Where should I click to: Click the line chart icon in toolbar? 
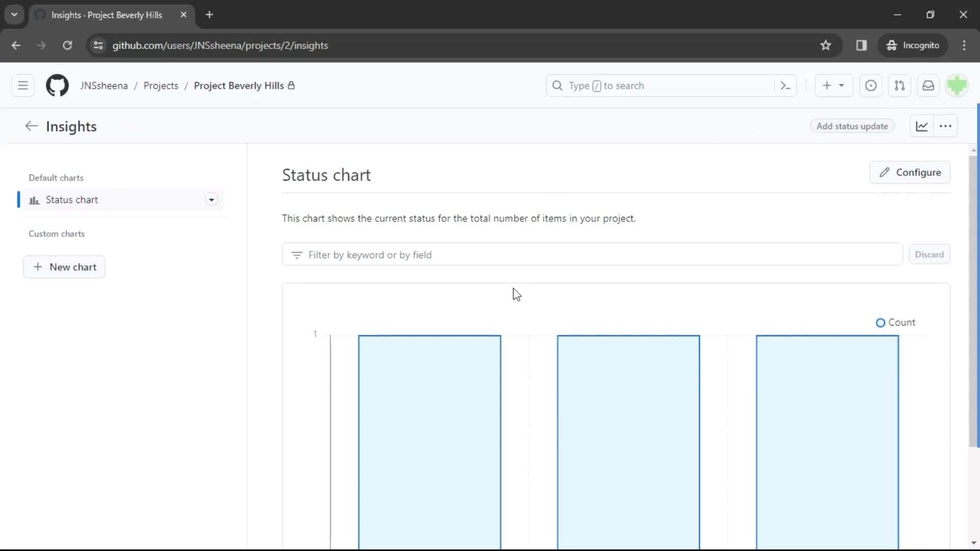[921, 126]
